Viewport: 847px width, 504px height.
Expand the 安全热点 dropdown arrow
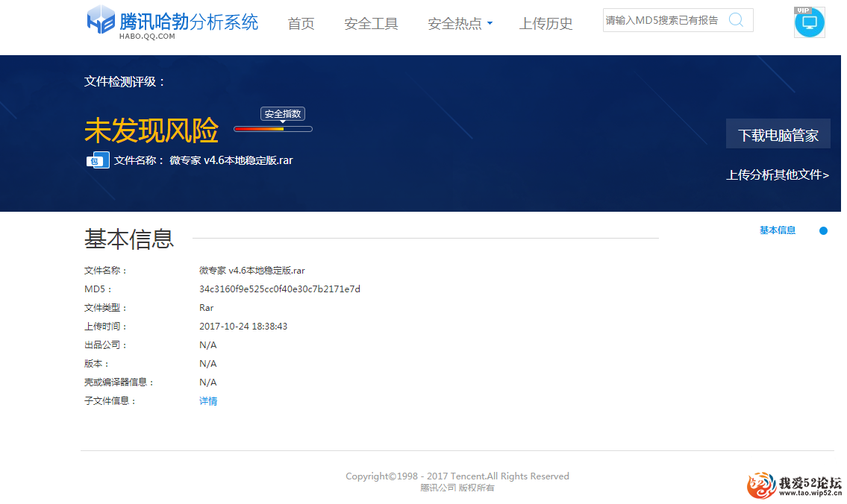click(x=490, y=23)
